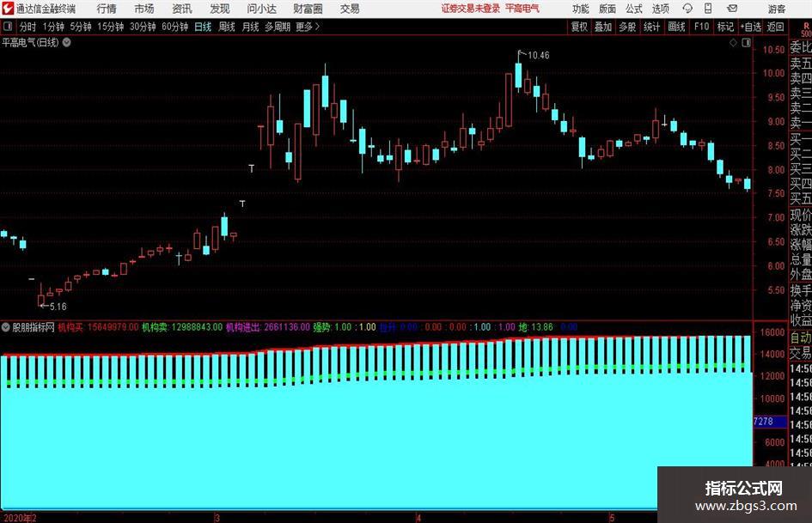Open the mail envelope icon
Image resolution: width=812 pixels, height=523 pixels.
732,9
